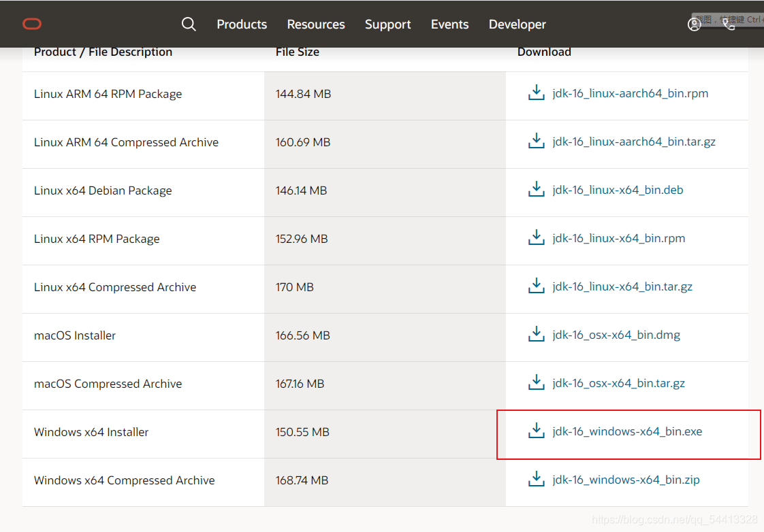This screenshot has width=764, height=532.
Task: Select the Linux ARM 64 RPM Package text
Action: click(x=108, y=94)
